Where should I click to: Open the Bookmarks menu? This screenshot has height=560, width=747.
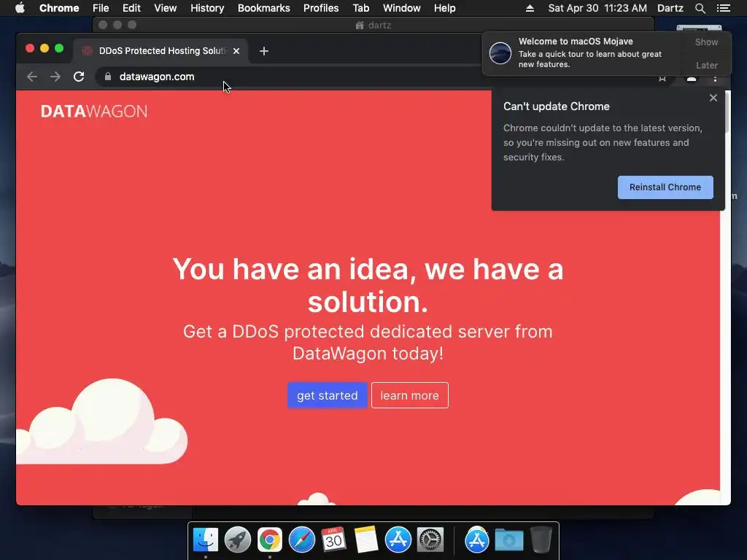tap(263, 8)
